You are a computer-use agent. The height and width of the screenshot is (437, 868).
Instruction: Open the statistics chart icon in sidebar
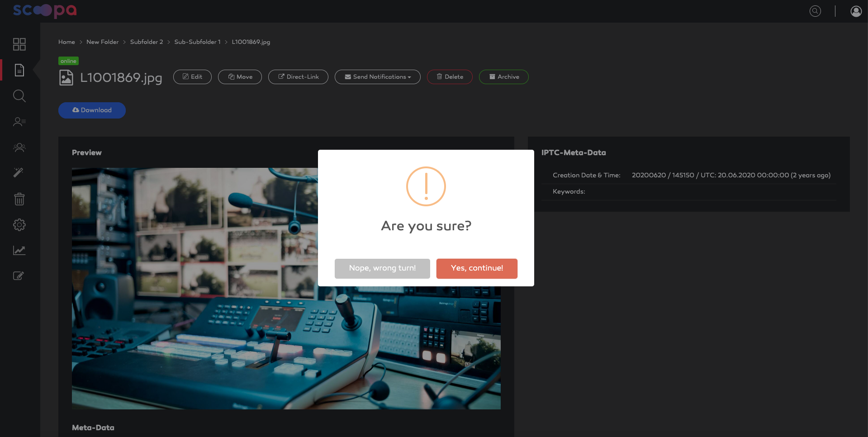point(19,250)
